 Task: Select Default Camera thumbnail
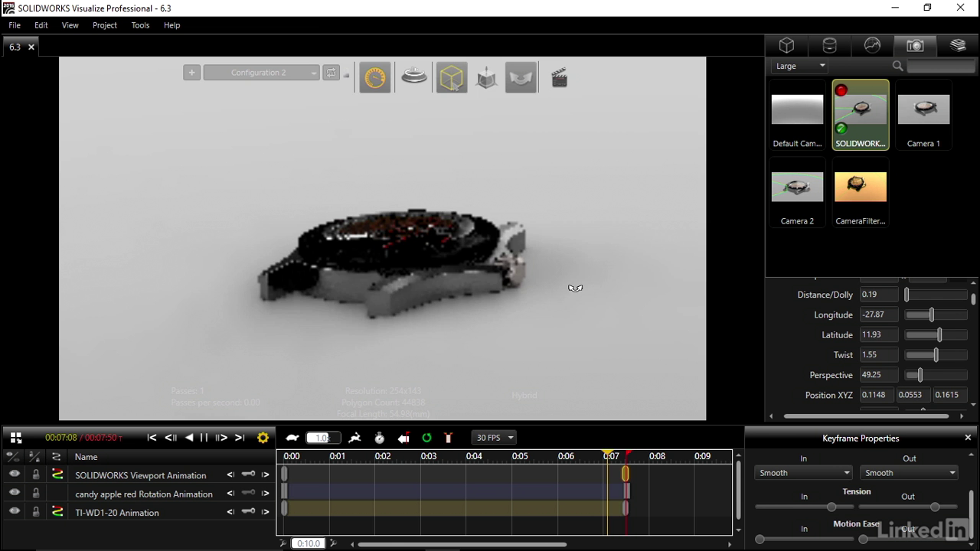pos(797,115)
